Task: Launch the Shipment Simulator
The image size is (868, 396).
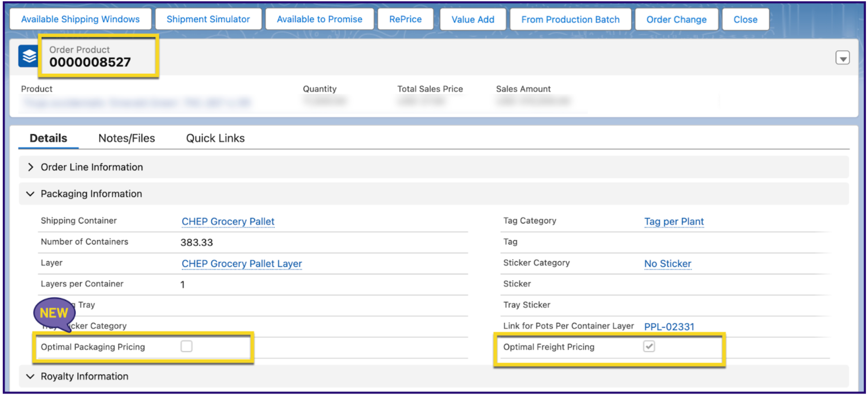Action: (208, 19)
